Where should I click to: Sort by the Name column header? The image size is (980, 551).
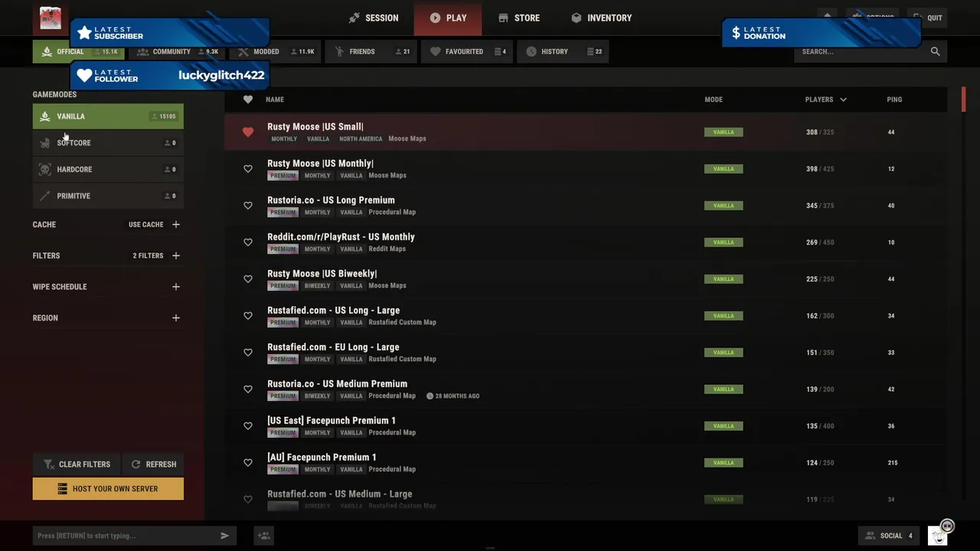[275, 99]
